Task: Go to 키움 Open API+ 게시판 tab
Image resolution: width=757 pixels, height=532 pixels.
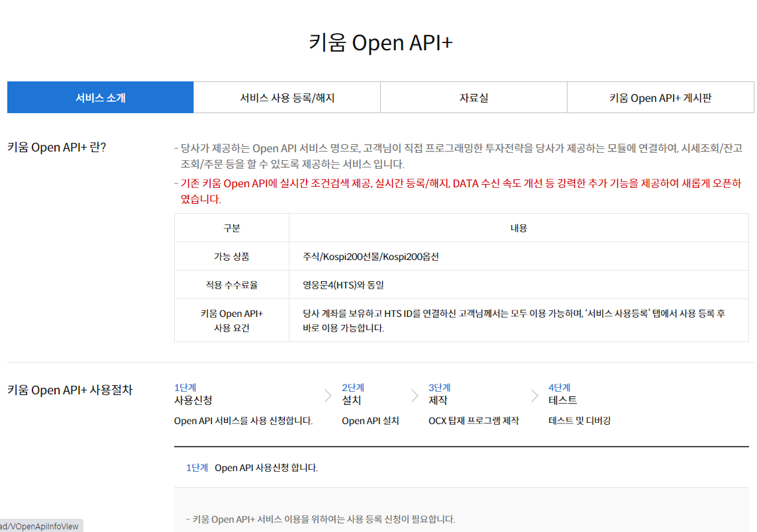Action: [x=660, y=97]
